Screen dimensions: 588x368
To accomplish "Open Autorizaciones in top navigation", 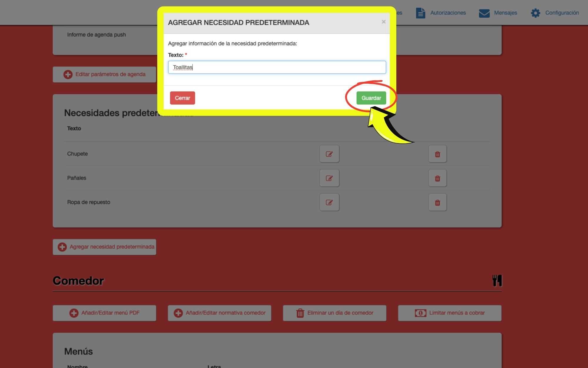I will pyautogui.click(x=441, y=13).
